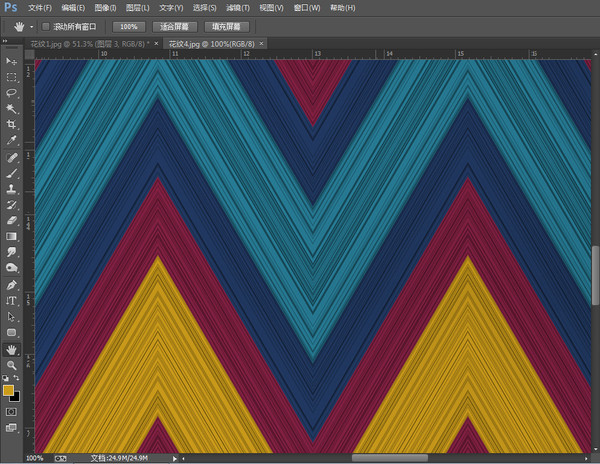The image size is (600, 464).
Task: Enable scroll all windows checkbox
Action: pyautogui.click(x=46, y=26)
